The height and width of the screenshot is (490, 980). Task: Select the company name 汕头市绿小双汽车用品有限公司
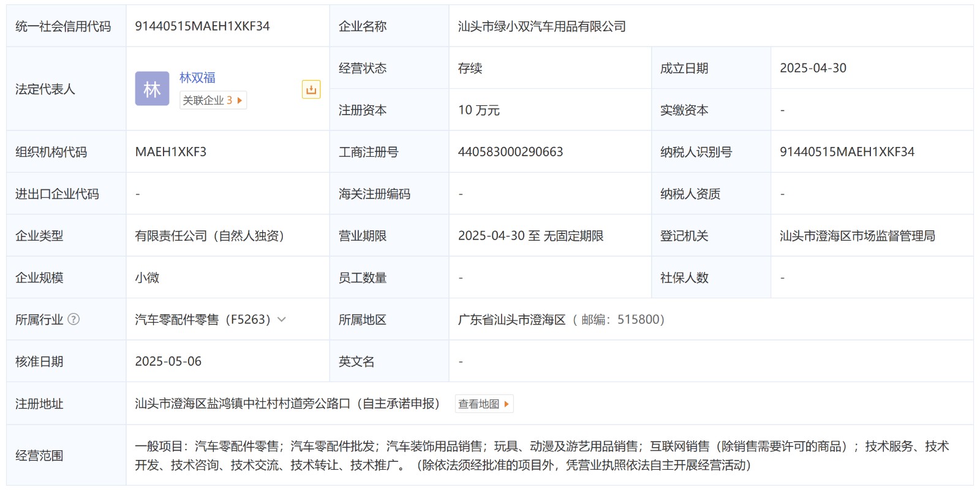click(541, 26)
